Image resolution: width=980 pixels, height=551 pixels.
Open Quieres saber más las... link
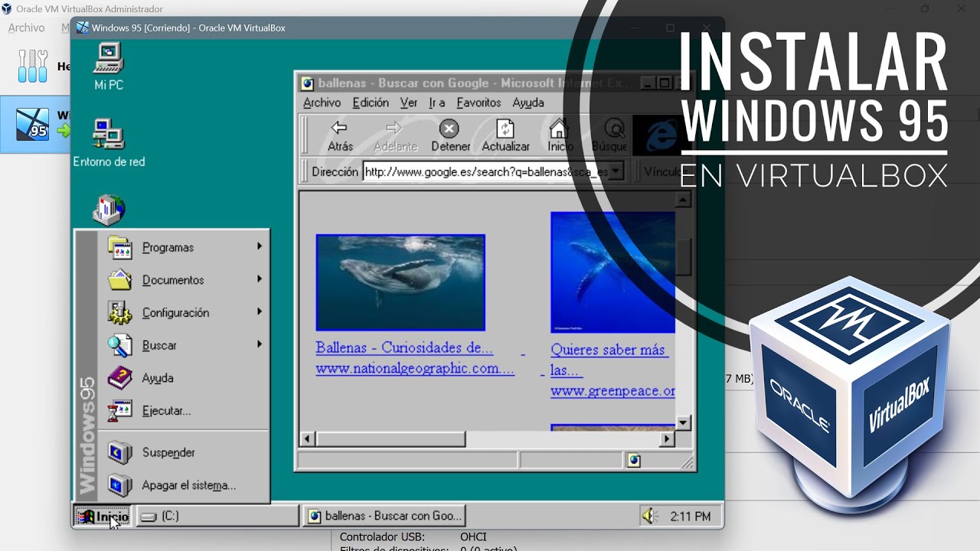pyautogui.click(x=609, y=360)
